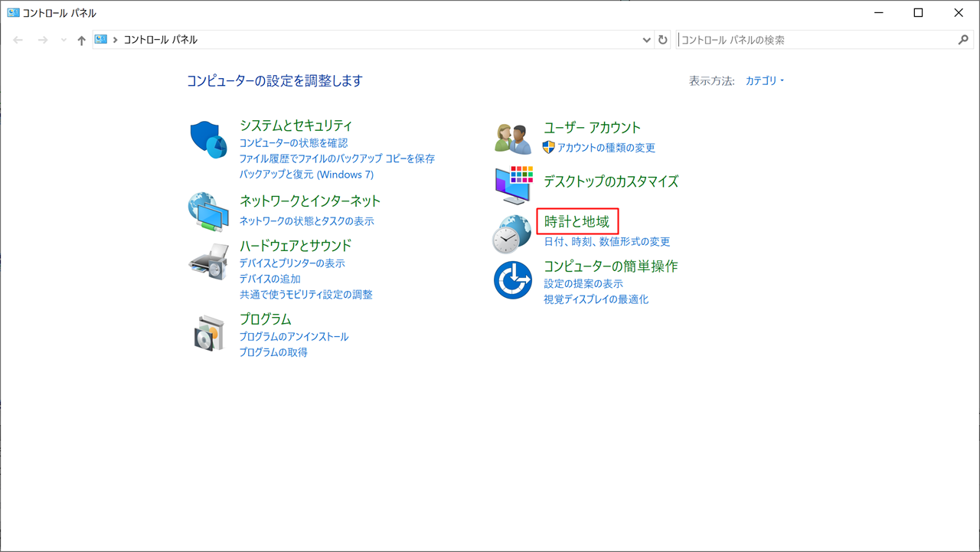Image resolution: width=980 pixels, height=552 pixels.
Task: Open バックアップと復元 (Windows 7) link
Action: point(306,175)
